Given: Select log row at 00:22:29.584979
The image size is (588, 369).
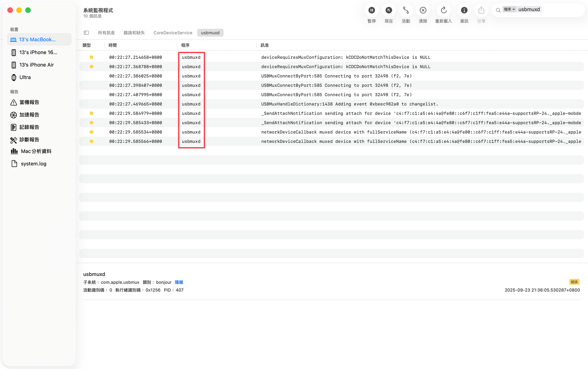Looking at the screenshot, I should tap(331, 113).
